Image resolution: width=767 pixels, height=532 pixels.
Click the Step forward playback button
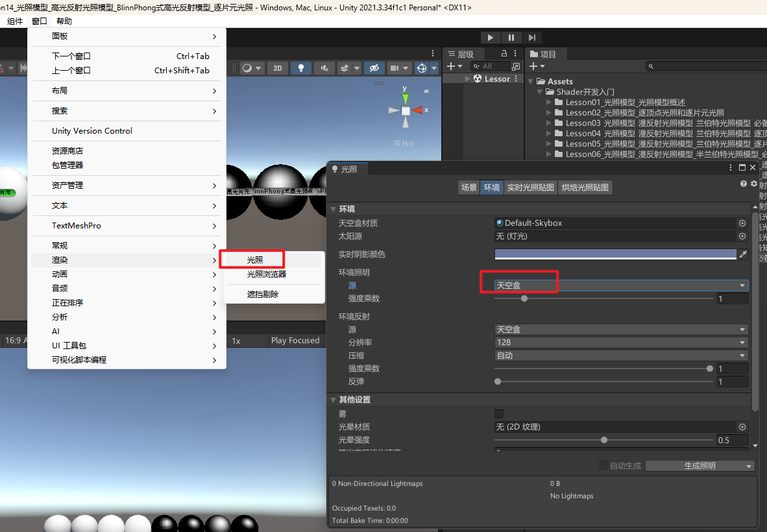click(x=532, y=38)
